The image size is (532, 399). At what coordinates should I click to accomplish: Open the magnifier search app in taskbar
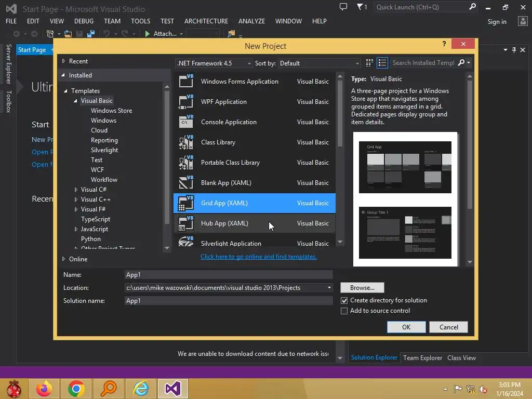point(109,389)
